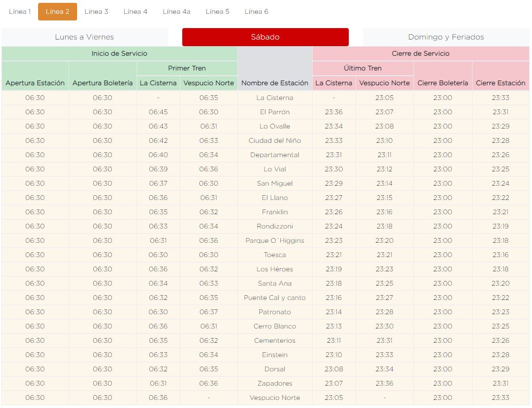Show Domingo y Feriados schedule
This screenshot has width=532, height=408.
[446, 37]
